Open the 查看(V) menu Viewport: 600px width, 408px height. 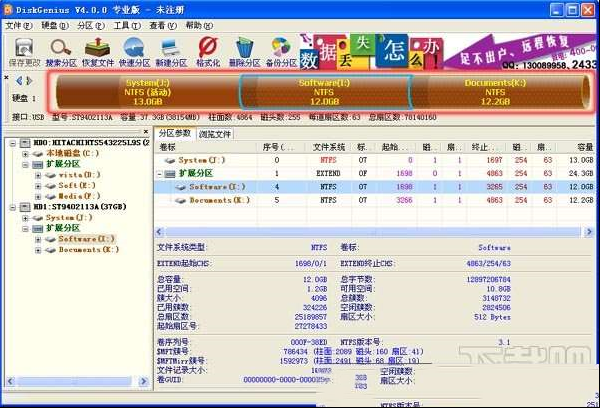click(163, 26)
